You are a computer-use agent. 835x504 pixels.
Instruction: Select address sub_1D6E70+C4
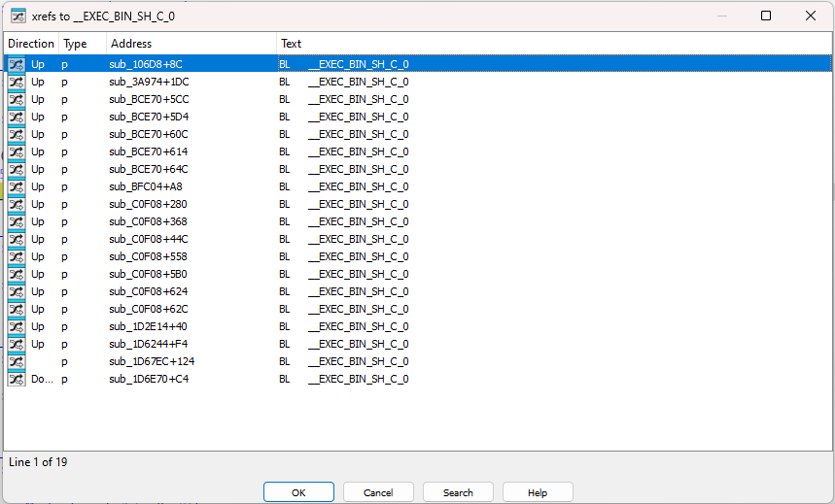[x=149, y=379]
